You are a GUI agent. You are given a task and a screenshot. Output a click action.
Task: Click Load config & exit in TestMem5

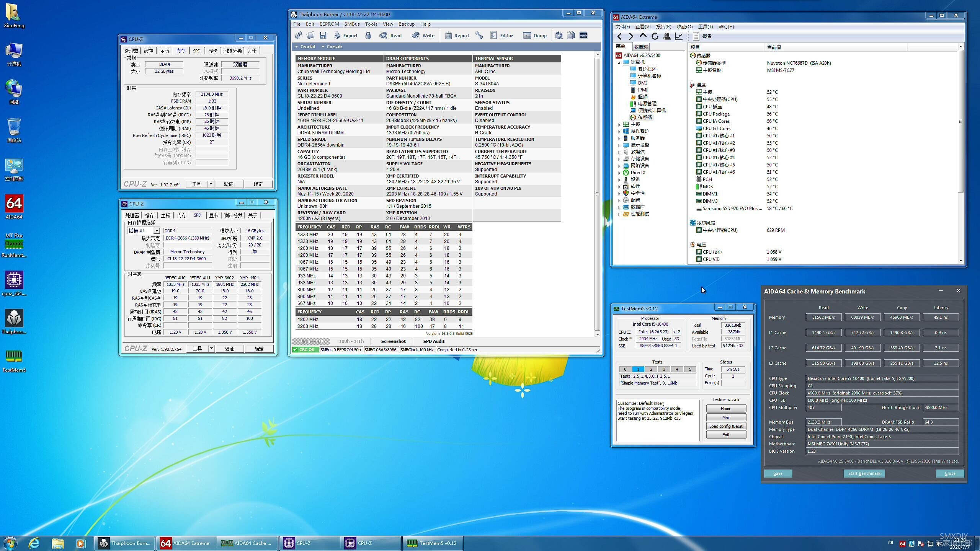(x=726, y=426)
